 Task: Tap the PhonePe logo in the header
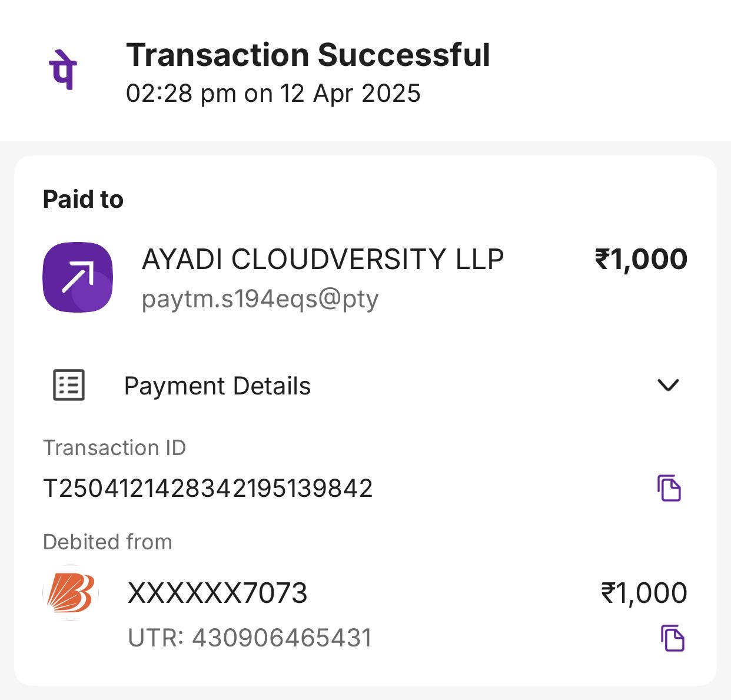[63, 69]
